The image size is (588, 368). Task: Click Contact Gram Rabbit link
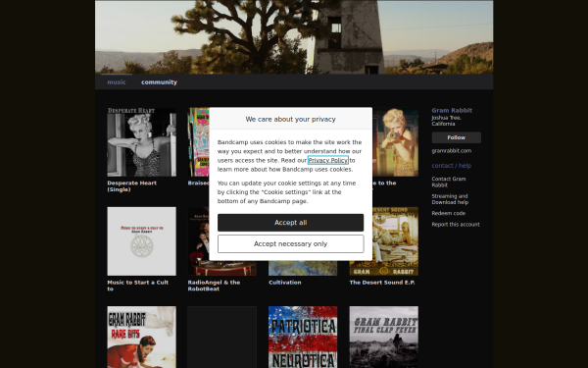point(449,182)
